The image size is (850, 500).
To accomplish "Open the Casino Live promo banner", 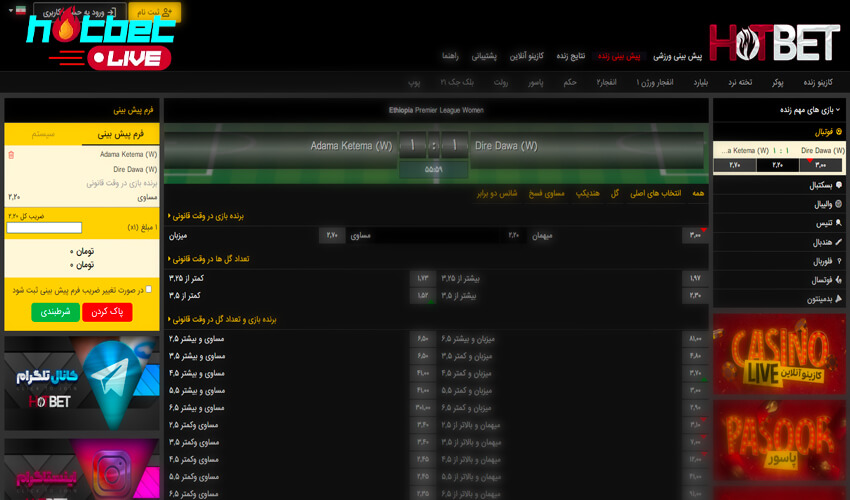I will pyautogui.click(x=779, y=354).
